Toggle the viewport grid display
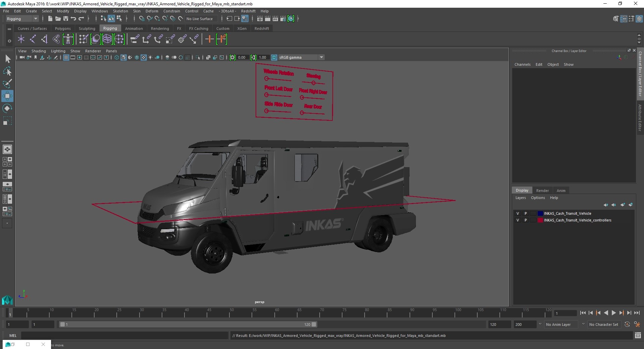Viewport: 644px width, 349px height. click(66, 57)
